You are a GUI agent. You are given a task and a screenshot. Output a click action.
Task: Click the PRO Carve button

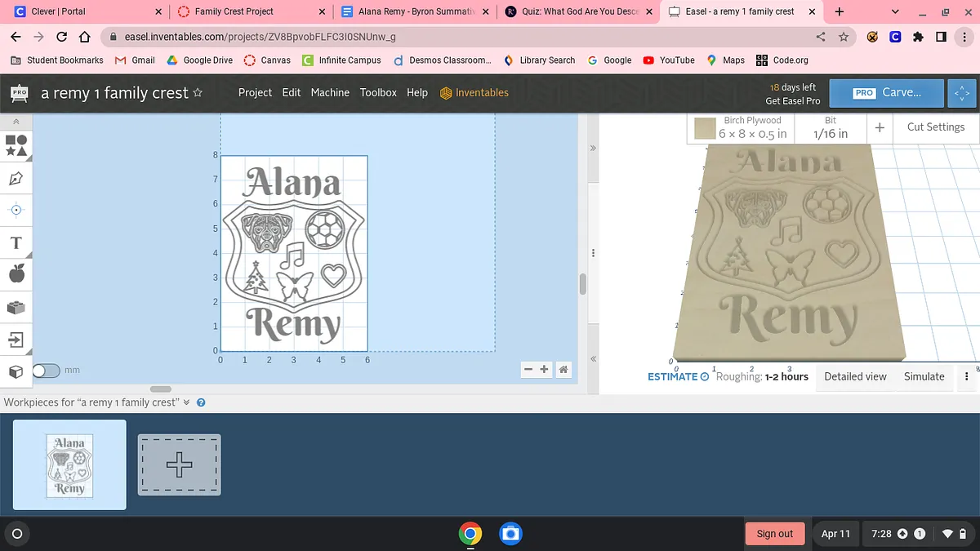click(x=887, y=93)
